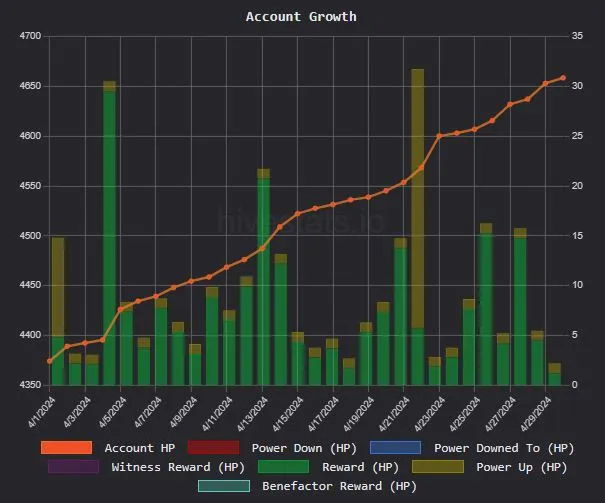Toggle the Reward (HP) green legend swatch
Screen dimensions: 605x503
pos(283,466)
